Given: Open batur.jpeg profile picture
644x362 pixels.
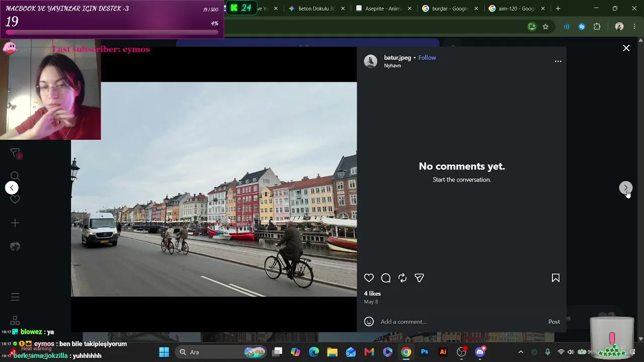Looking at the screenshot, I should [370, 61].
